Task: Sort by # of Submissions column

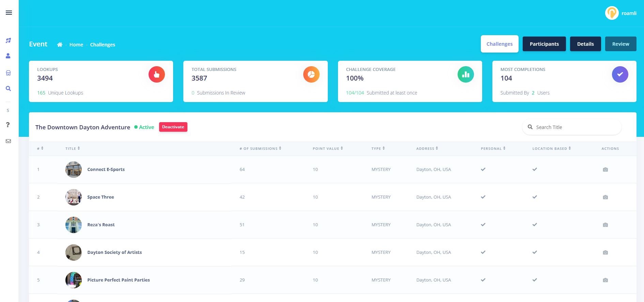Action: 260,148
